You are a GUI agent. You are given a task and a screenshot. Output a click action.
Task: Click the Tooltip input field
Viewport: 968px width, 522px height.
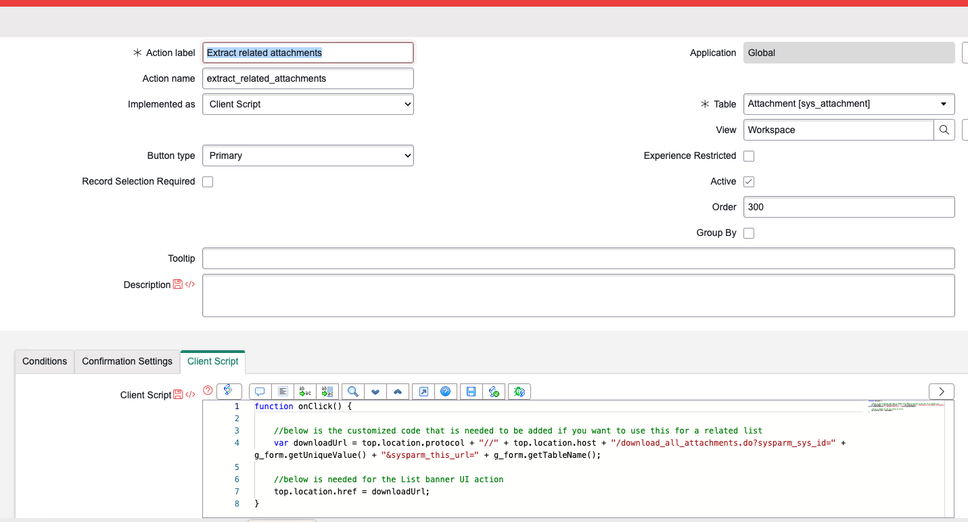tap(578, 258)
